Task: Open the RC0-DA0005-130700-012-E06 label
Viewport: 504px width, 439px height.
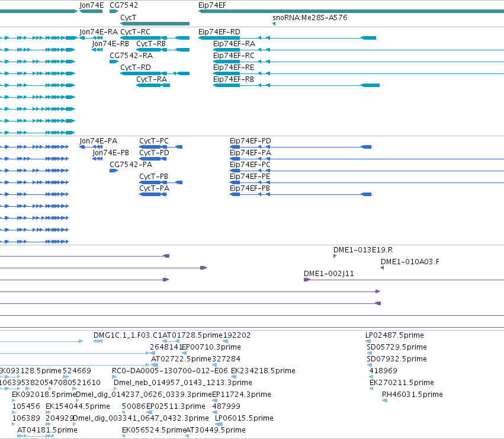Action: [x=170, y=371]
